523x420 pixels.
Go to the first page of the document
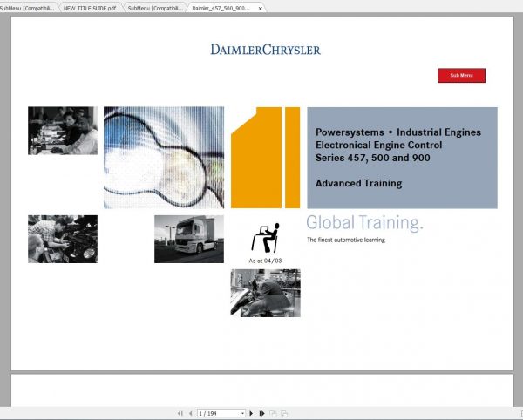180,413
